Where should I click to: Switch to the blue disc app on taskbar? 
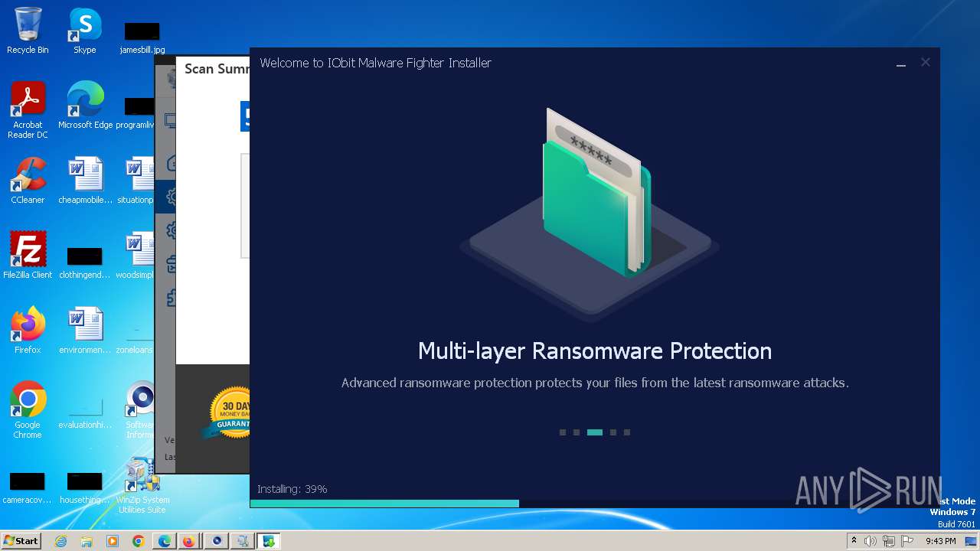click(217, 541)
